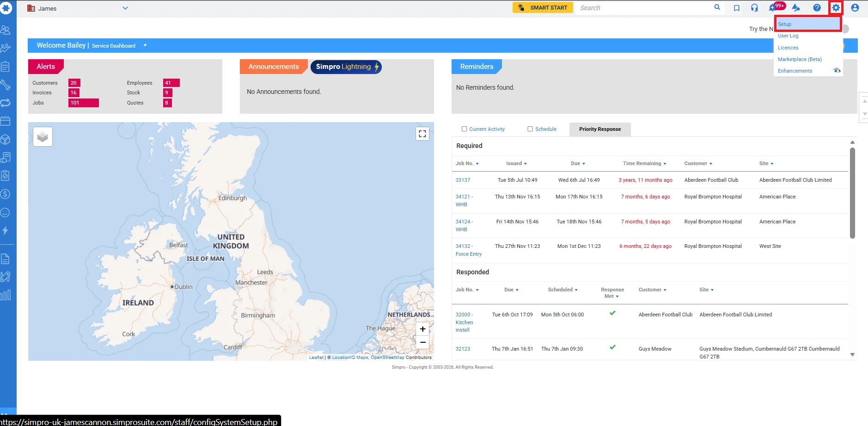Click the settings gear icon
Viewport: 868px width, 426px height.
coord(836,8)
